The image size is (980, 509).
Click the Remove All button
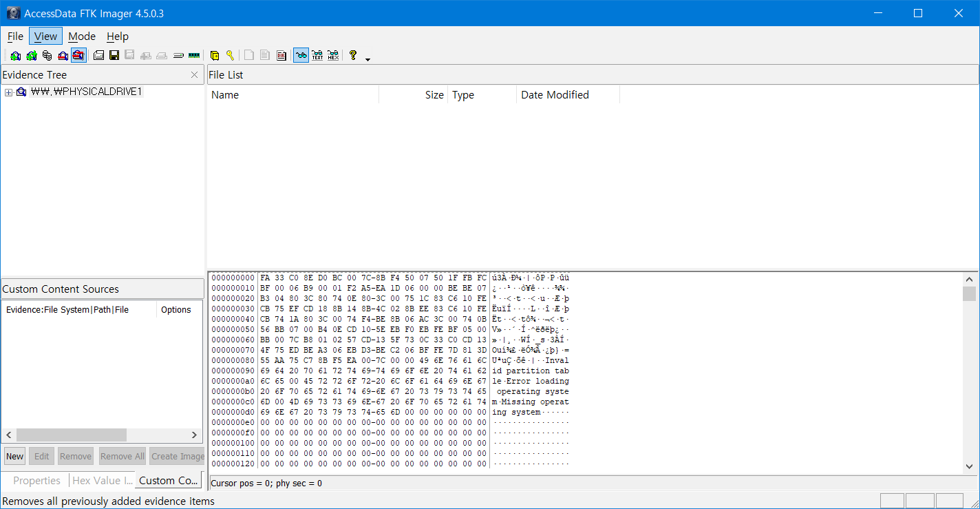pyautogui.click(x=122, y=456)
